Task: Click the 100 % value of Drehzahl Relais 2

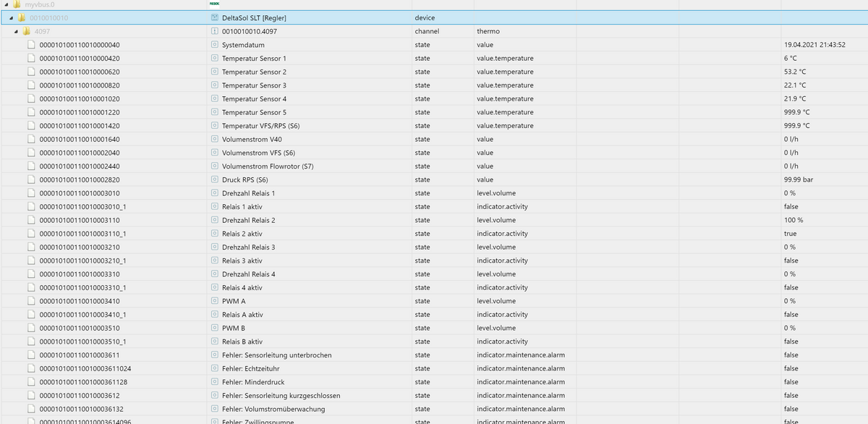Action: click(793, 220)
